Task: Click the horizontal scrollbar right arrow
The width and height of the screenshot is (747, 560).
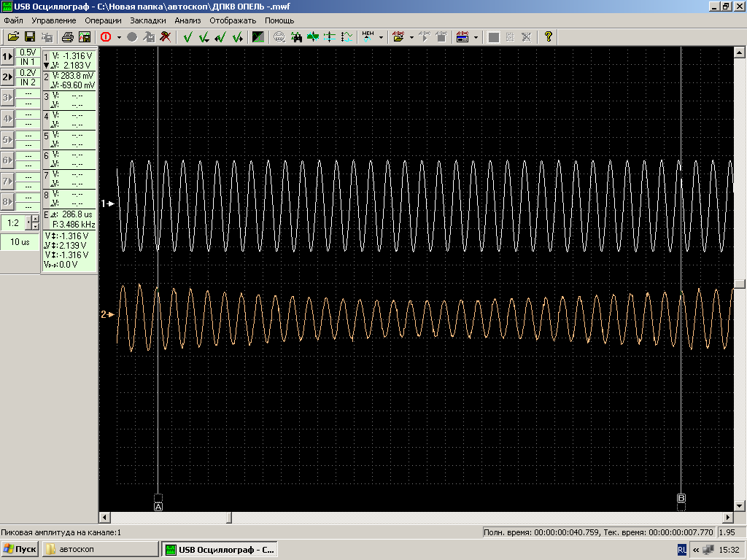Action: [x=728, y=517]
